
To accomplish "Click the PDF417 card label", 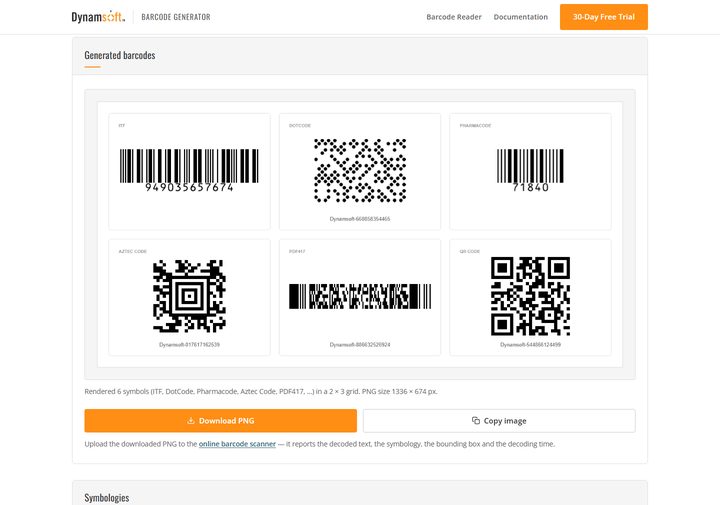I will (297, 251).
